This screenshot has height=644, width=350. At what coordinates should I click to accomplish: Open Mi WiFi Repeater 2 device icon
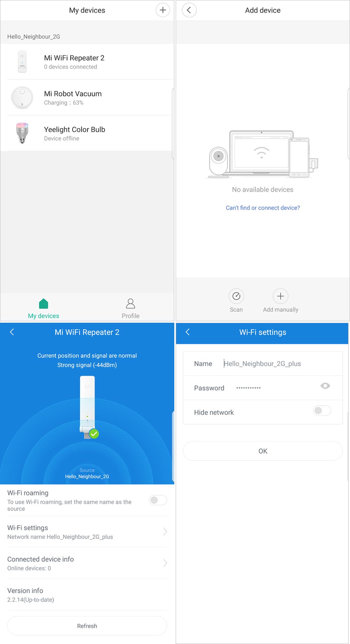[x=22, y=62]
